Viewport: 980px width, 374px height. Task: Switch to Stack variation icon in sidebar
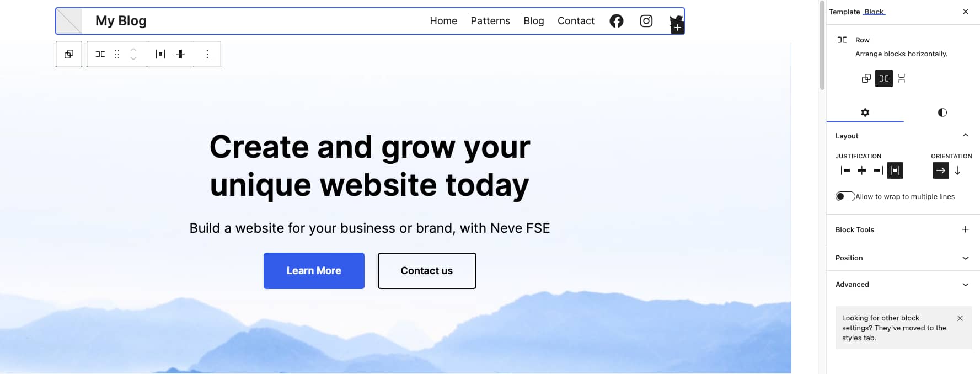coord(902,78)
